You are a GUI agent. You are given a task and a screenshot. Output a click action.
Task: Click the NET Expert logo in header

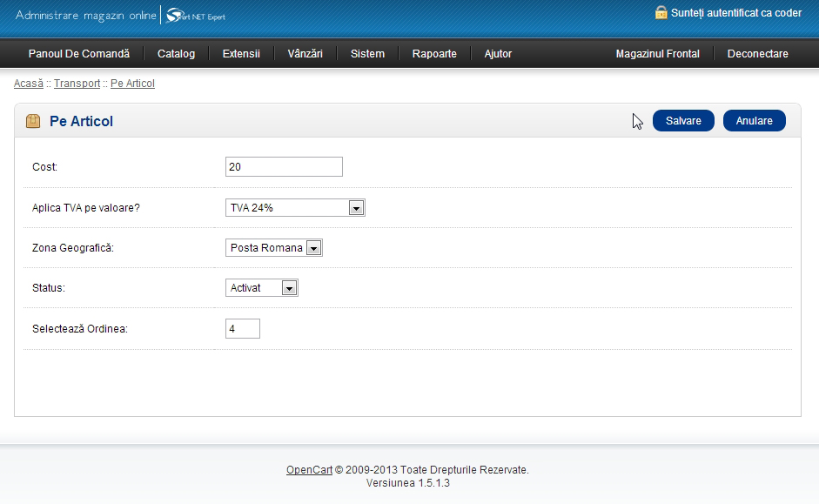196,16
